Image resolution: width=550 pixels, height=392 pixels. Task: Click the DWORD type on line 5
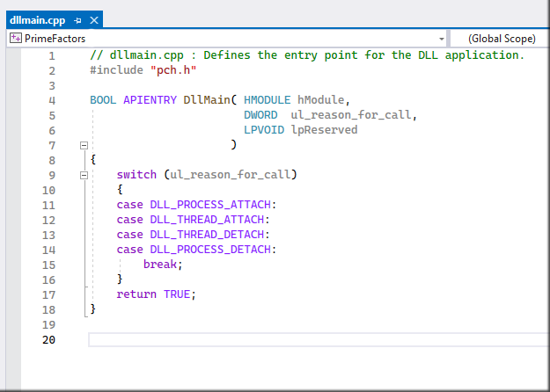(x=260, y=115)
